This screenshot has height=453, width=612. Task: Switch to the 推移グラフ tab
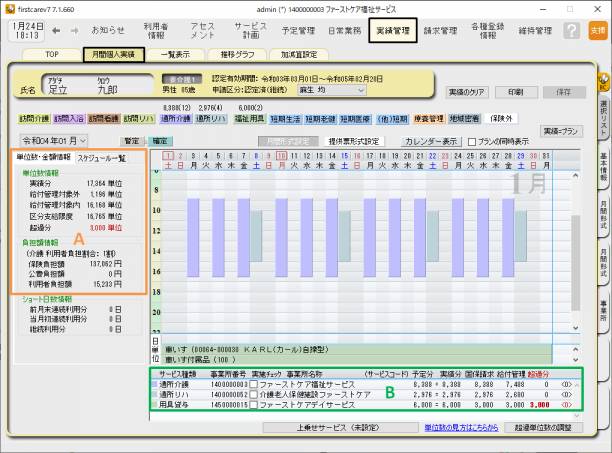237,55
